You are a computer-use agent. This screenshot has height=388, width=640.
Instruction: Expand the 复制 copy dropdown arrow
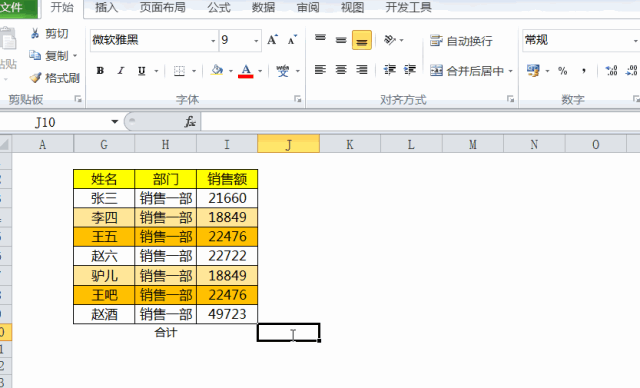75,55
